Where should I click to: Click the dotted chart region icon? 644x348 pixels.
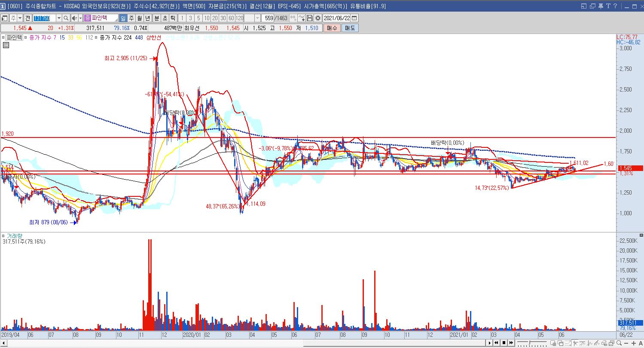point(568,343)
